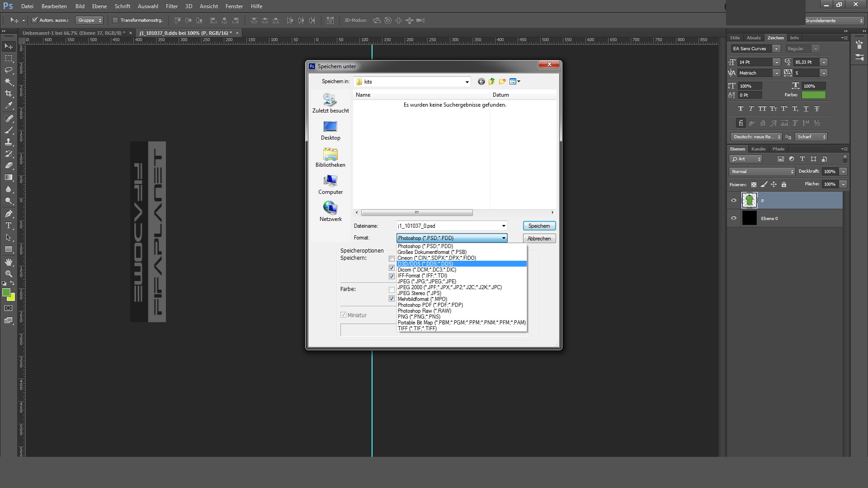Select the Hand tool
The width and height of the screenshot is (868, 488).
coord(9,262)
